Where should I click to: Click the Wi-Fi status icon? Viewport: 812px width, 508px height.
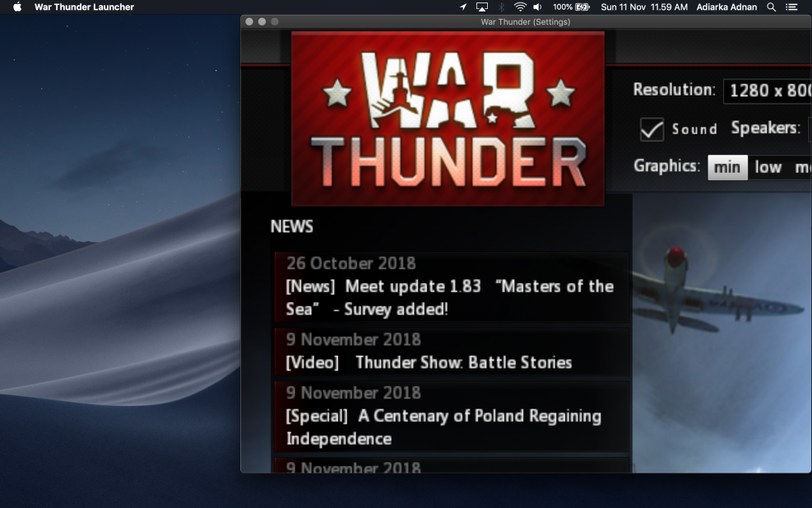[520, 7]
